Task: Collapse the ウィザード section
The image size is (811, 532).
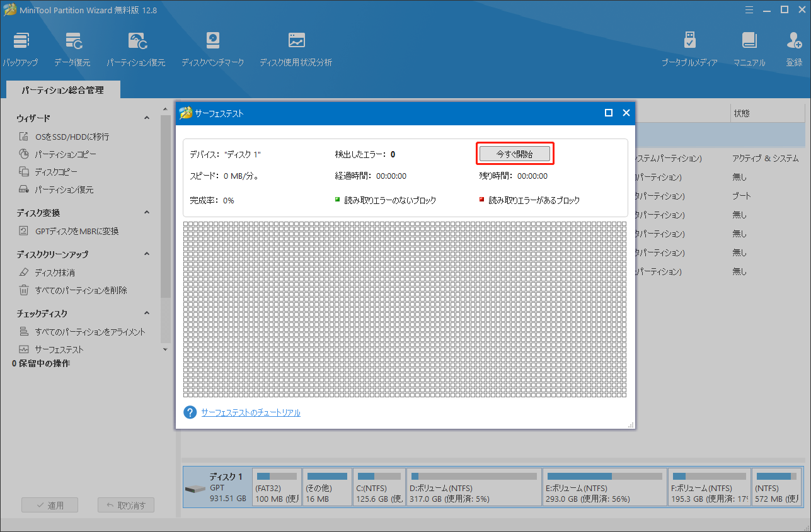Action: point(147,118)
